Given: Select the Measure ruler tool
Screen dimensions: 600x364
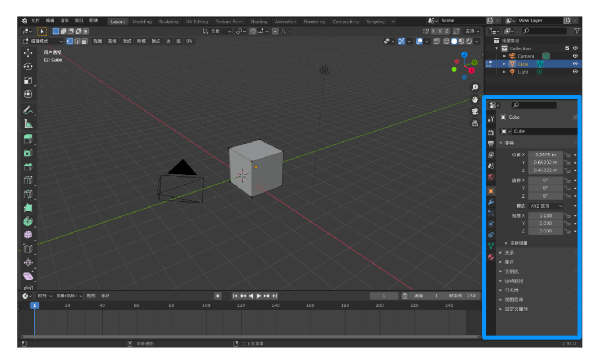Looking at the screenshot, I should point(28,124).
